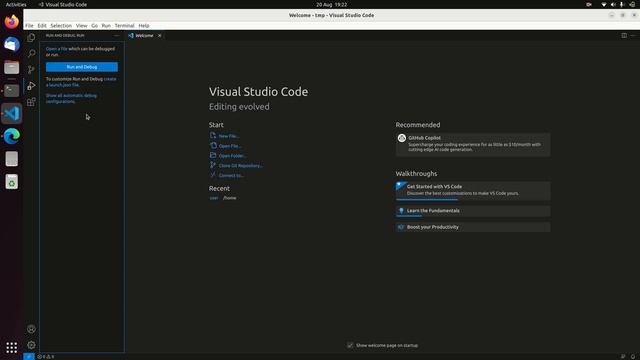Open the Edit menu

pos(42,25)
